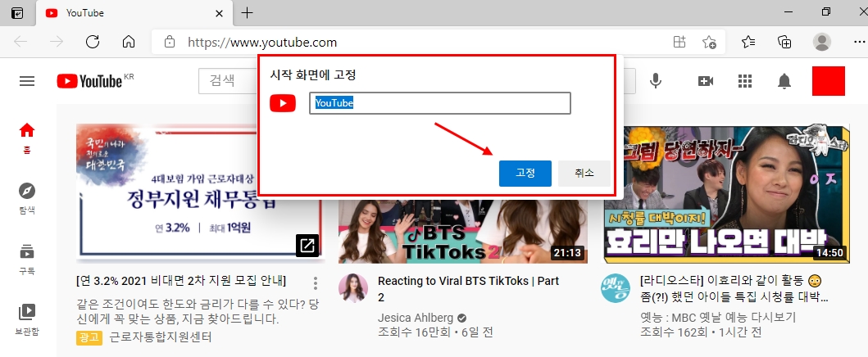Open the red YouTube account avatar

(x=828, y=81)
